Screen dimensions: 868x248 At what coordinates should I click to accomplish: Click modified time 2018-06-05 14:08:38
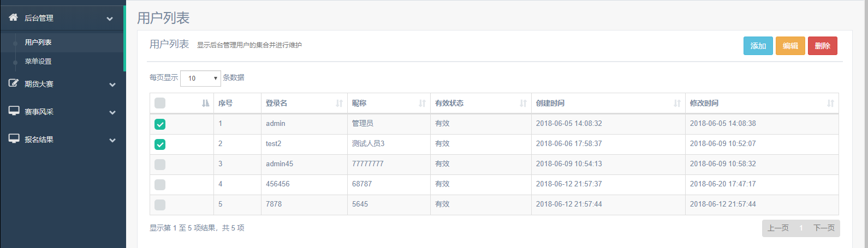pyautogui.click(x=723, y=123)
